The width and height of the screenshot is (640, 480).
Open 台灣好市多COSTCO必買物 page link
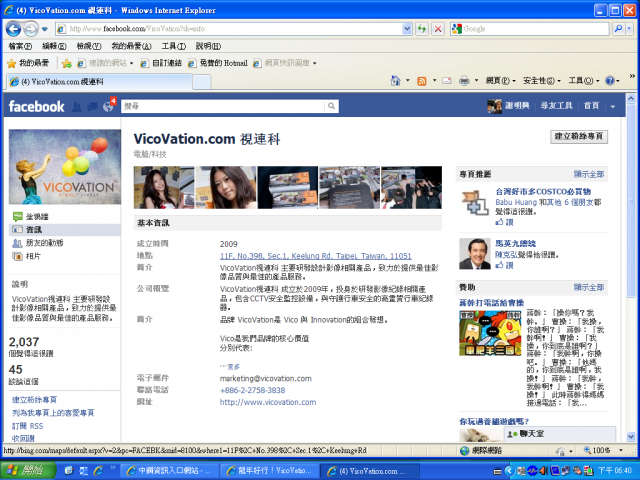coord(543,191)
